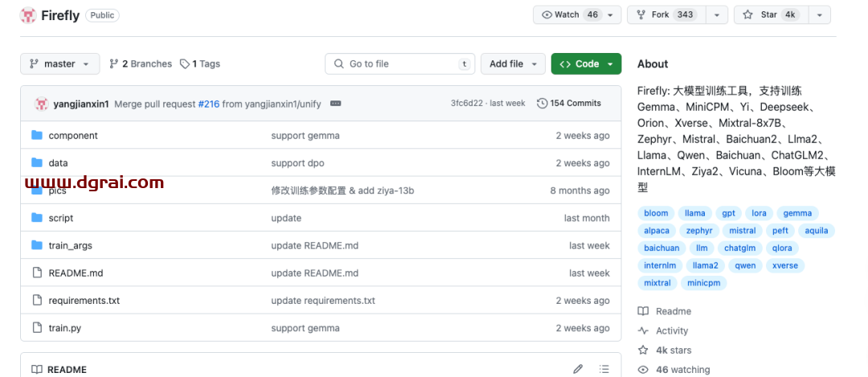Open pull request #216 link
Viewport: 868px width, 377px height.
tap(209, 104)
